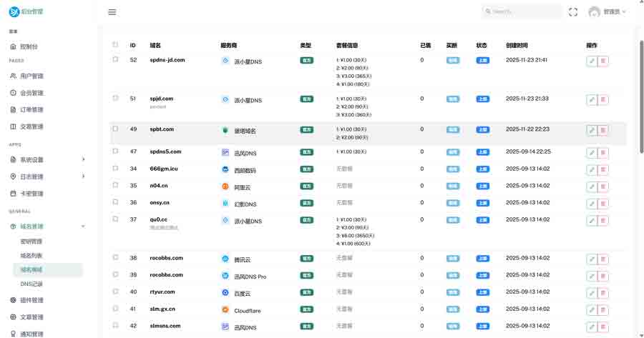Viewport: 644px width, 338px height.
Task: Click the edit icon for spdns-jd.com
Action: coord(591,61)
